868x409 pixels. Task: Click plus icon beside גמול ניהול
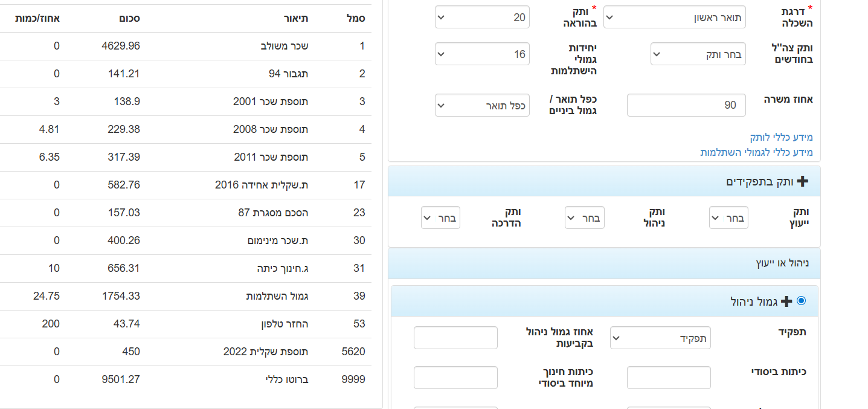[786, 301]
